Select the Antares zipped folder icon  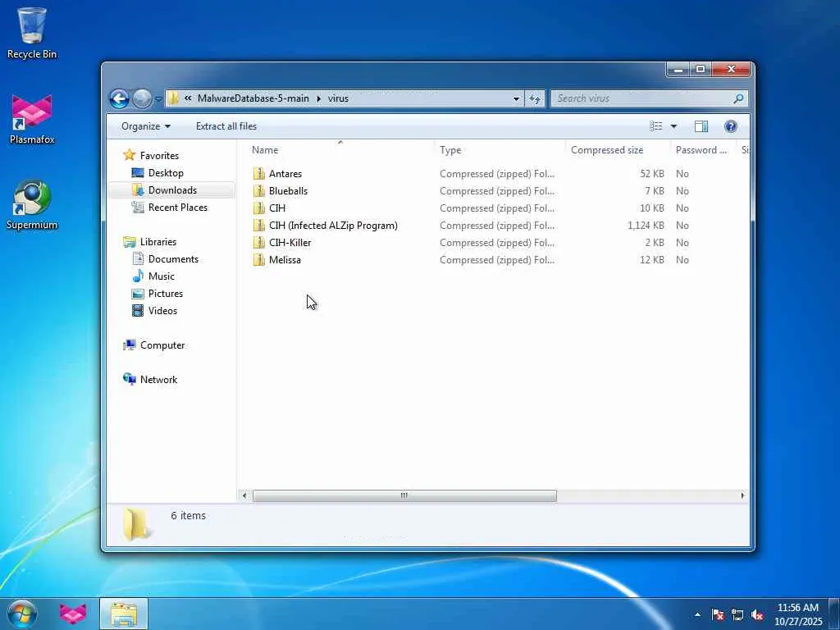pyautogui.click(x=259, y=174)
